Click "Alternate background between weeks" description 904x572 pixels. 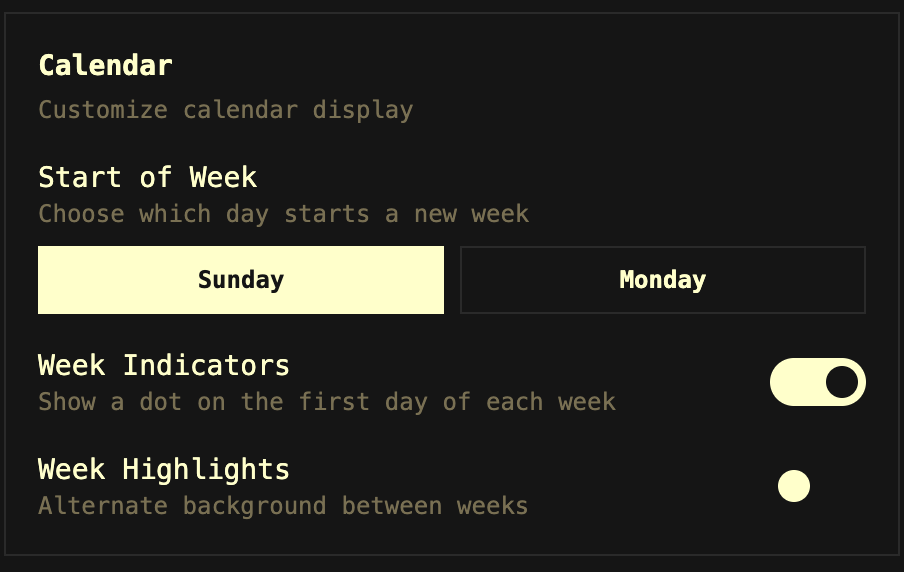282,506
